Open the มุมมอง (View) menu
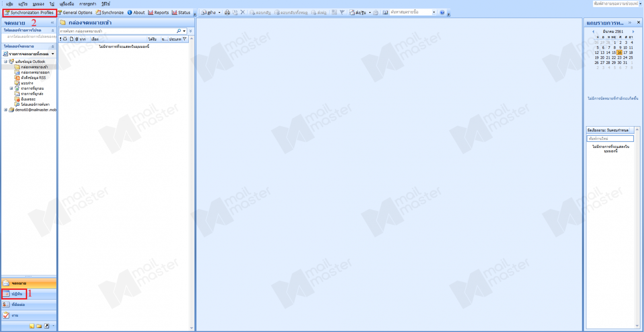Screen dimensions: 644x332 [x=38, y=4]
